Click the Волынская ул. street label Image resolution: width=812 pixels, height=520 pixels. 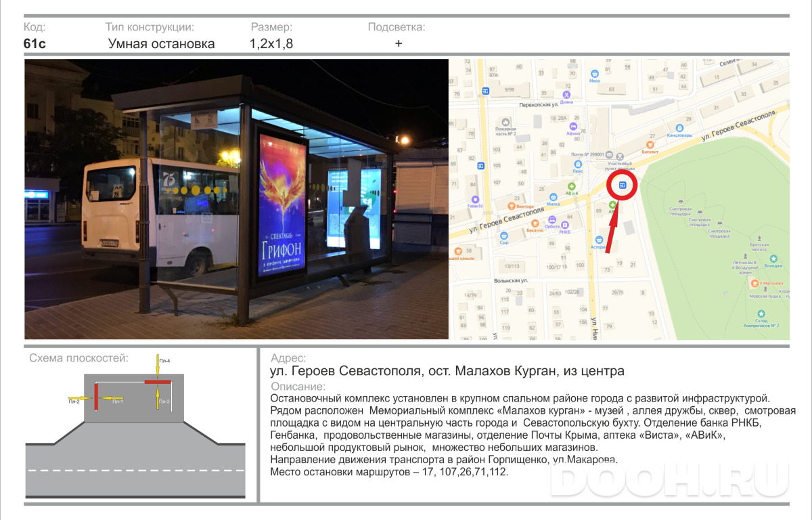[x=510, y=280]
